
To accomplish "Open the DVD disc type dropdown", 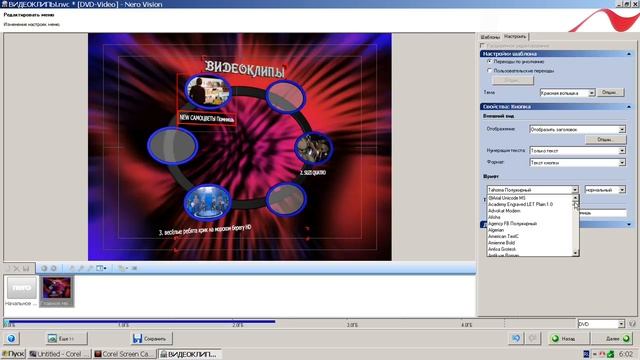I will [x=601, y=324].
